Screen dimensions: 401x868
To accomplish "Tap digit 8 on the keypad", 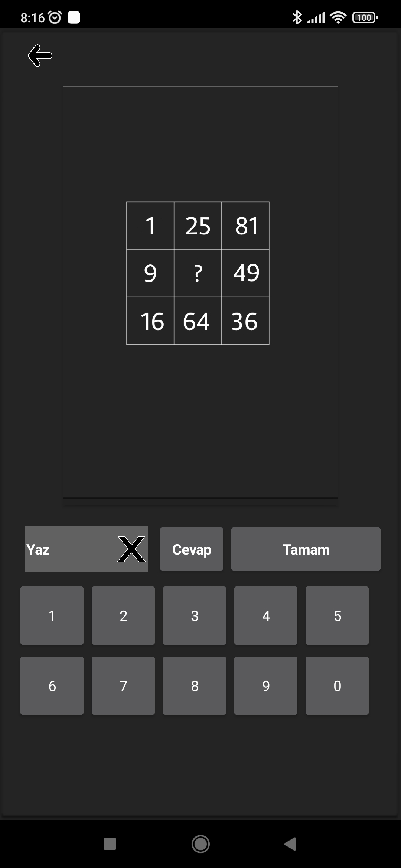I will [x=195, y=685].
